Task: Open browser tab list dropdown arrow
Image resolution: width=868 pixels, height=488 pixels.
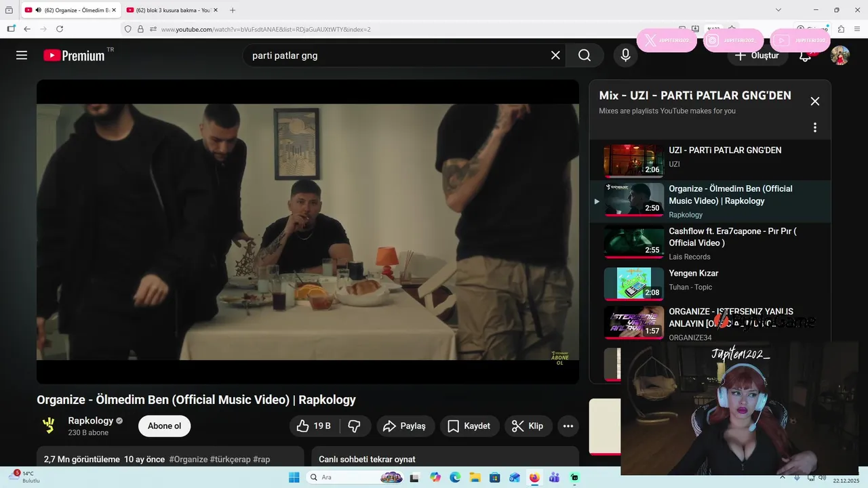Action: point(778,10)
